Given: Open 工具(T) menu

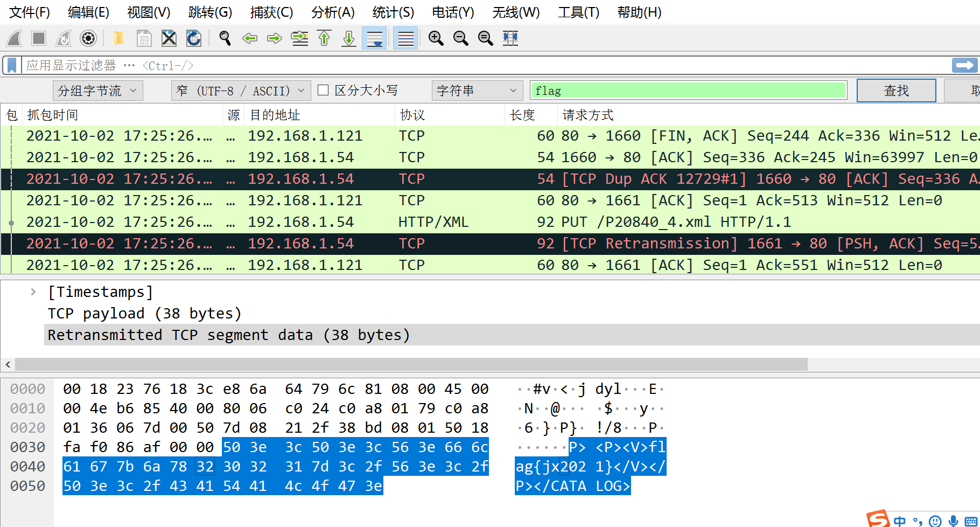Looking at the screenshot, I should 578,12.
